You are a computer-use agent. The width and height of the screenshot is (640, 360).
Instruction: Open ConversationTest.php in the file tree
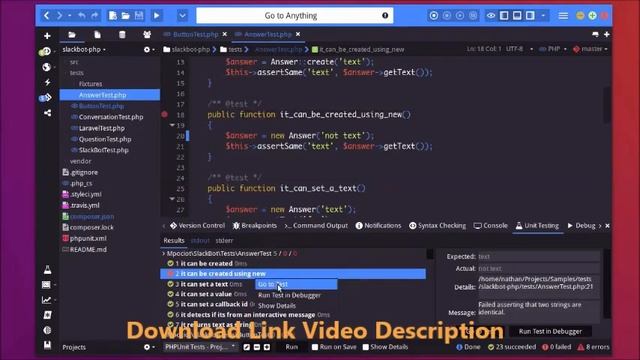111,117
